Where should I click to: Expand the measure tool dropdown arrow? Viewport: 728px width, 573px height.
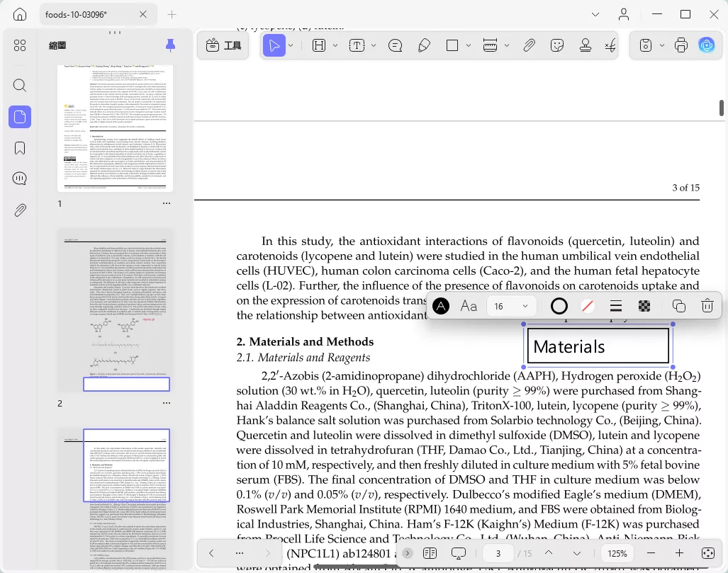pyautogui.click(x=507, y=45)
